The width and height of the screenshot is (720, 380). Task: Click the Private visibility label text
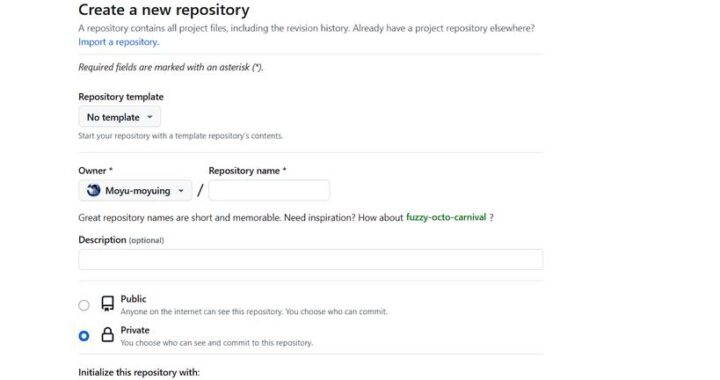tap(135, 330)
